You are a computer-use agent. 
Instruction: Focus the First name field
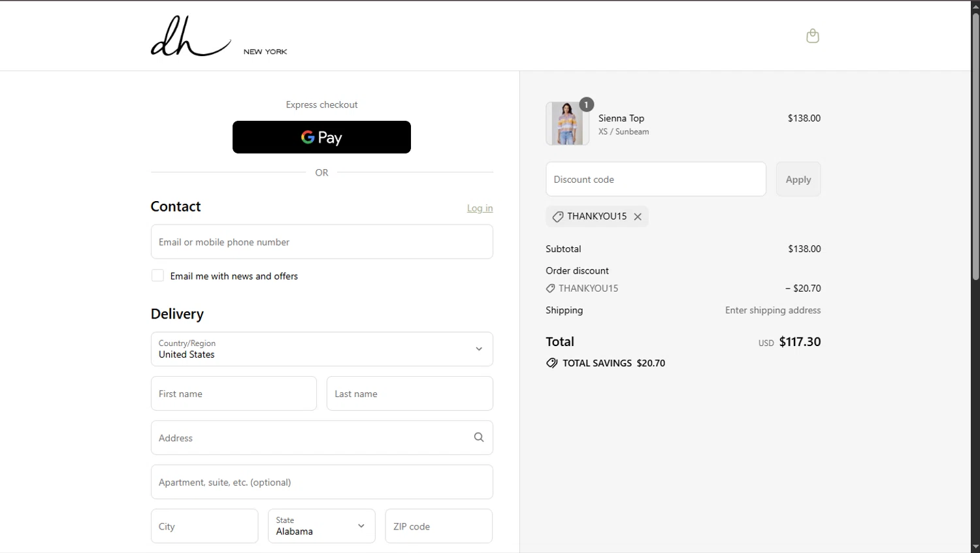click(234, 394)
